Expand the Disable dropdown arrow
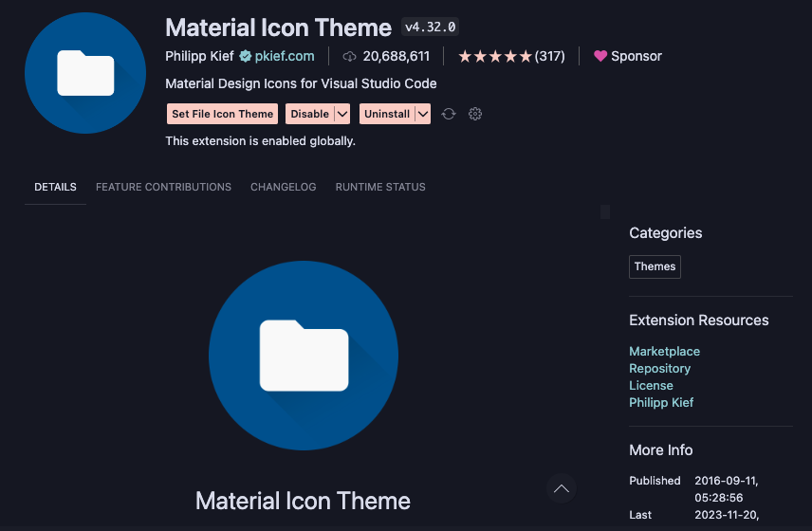 [x=342, y=114]
